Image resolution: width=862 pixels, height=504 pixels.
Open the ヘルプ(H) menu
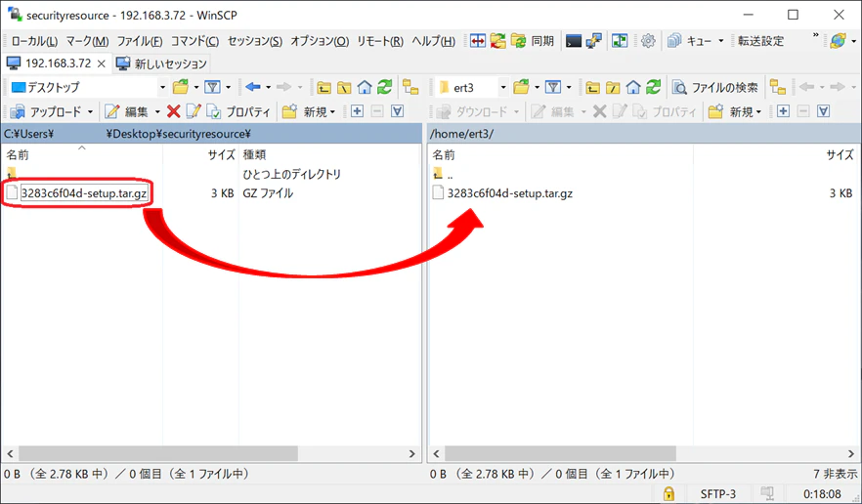[433, 41]
